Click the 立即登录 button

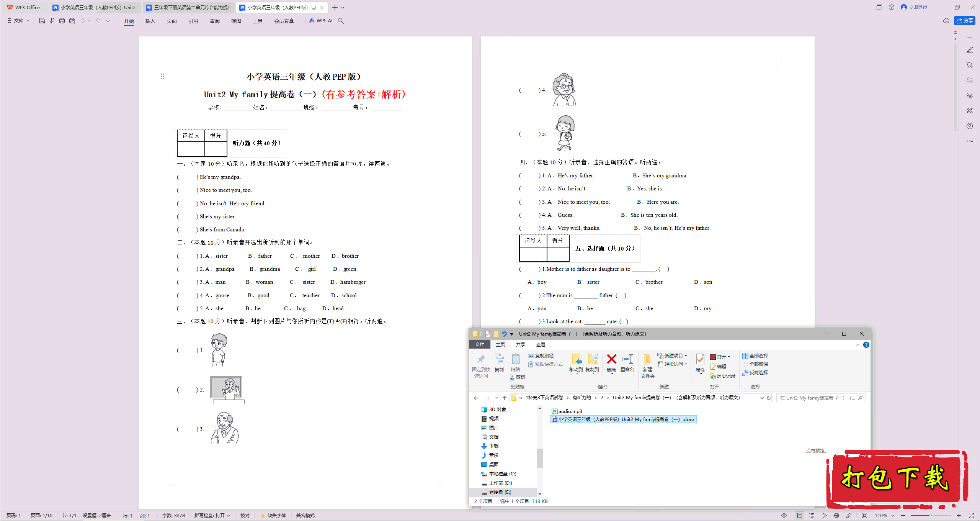pyautogui.click(x=917, y=7)
